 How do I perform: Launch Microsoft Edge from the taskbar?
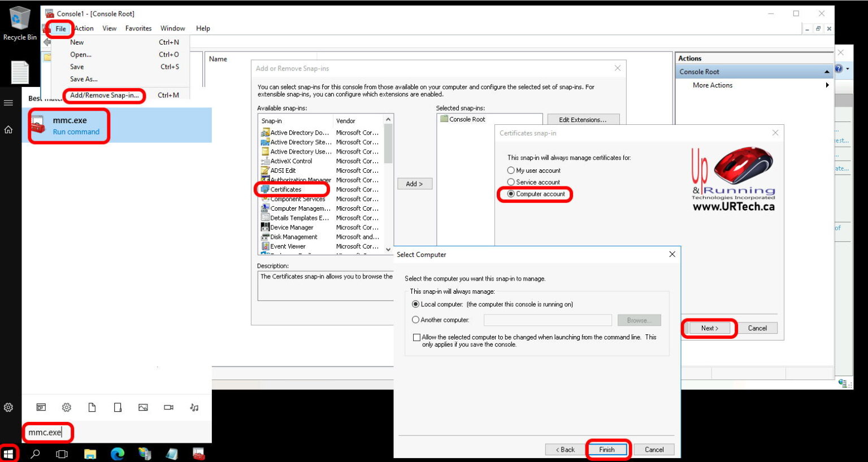[x=117, y=454]
